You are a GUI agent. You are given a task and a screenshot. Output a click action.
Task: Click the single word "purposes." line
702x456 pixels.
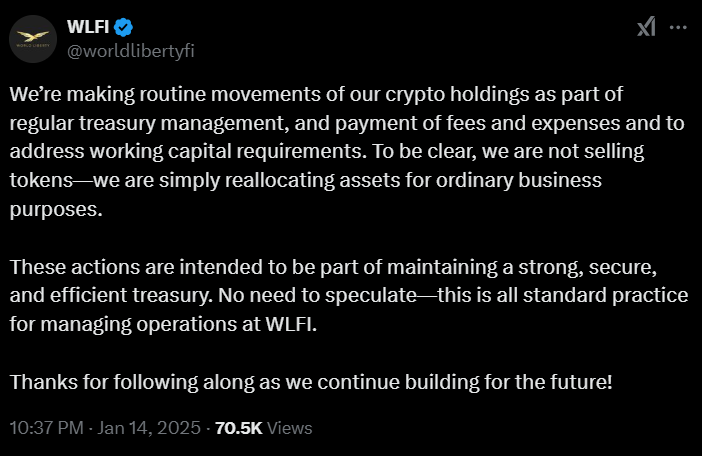56,209
